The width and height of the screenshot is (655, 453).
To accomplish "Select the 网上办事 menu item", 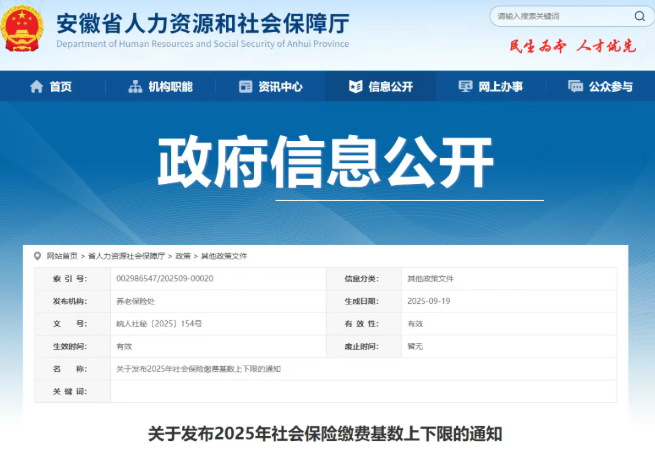I will point(500,87).
